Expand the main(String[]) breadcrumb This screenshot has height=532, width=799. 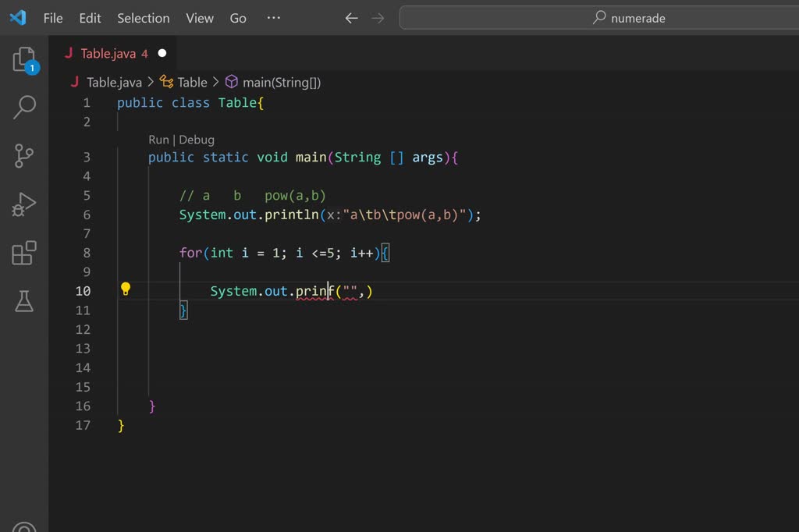[281, 82]
